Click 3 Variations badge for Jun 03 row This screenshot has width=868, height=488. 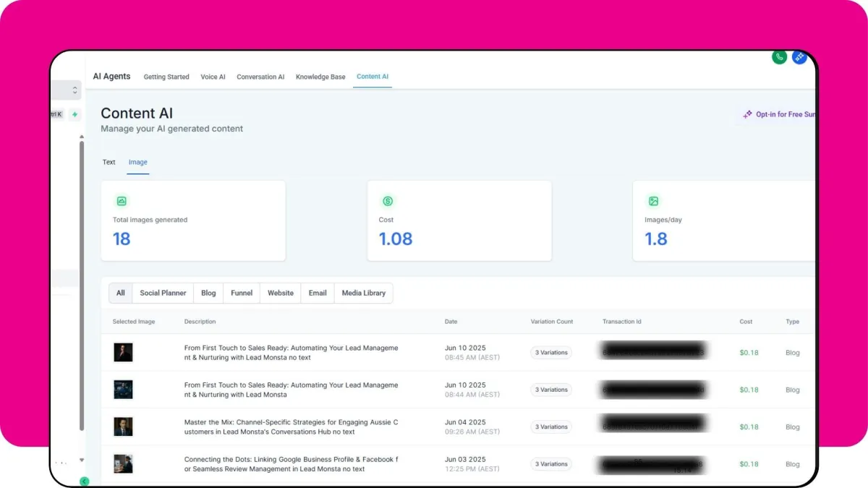click(x=551, y=464)
